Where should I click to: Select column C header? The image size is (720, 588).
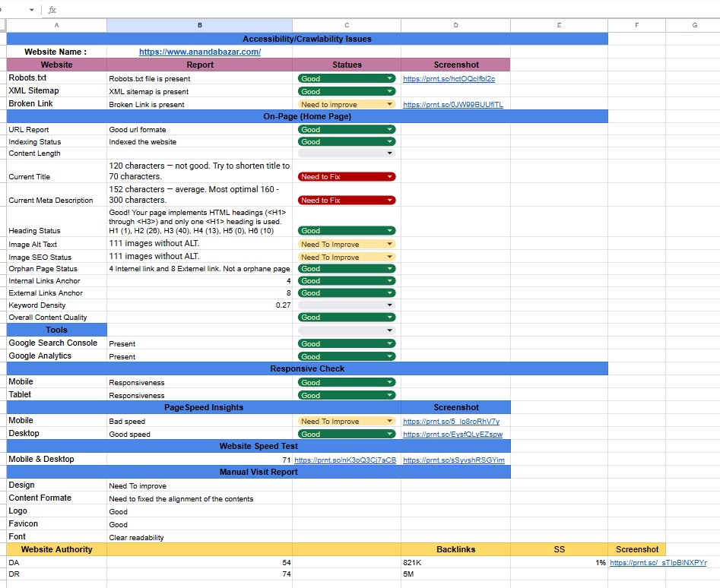pos(347,25)
